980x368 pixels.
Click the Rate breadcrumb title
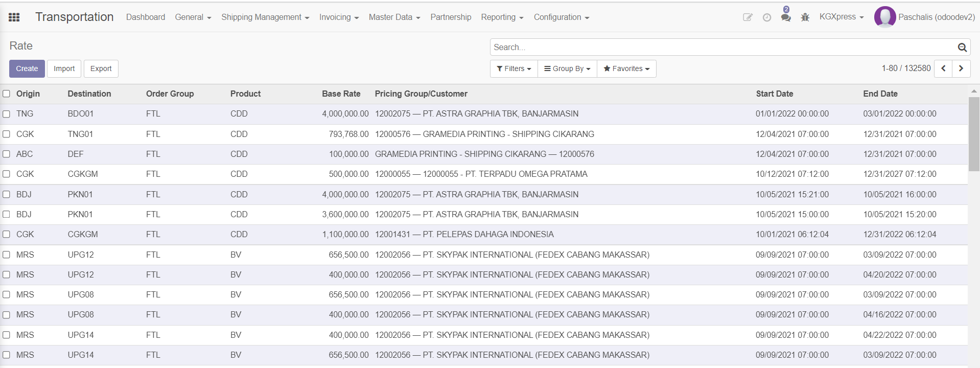[21, 46]
